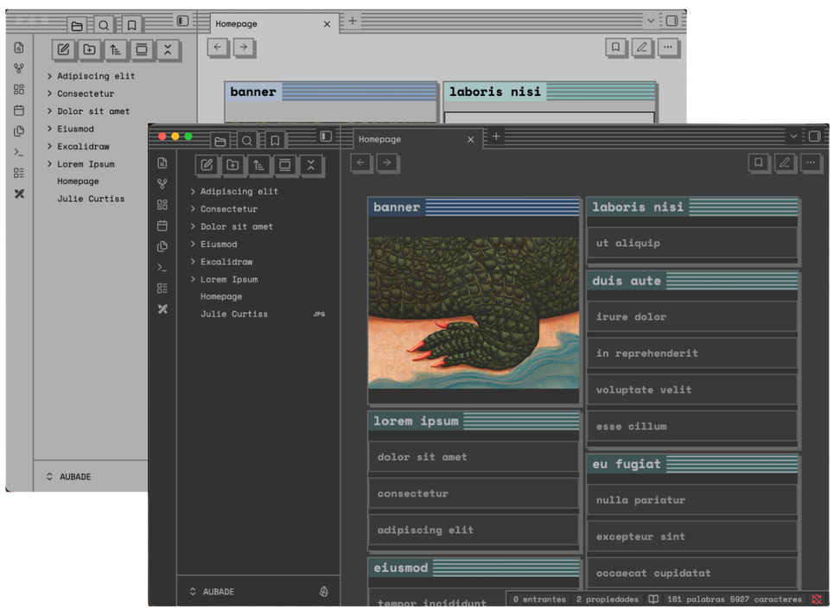Add a new tab in dark window
This screenshot has width=840, height=616.
tap(496, 137)
